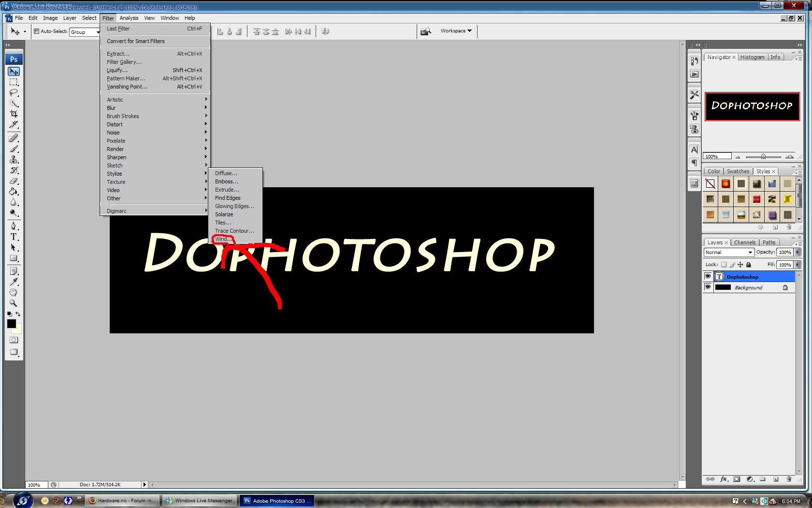Click the document zoom percentage field
Screen dimensions: 812x508
pos(36,485)
